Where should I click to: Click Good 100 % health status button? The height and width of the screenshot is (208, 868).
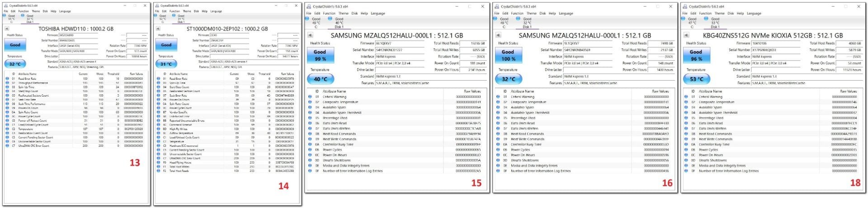(508, 55)
